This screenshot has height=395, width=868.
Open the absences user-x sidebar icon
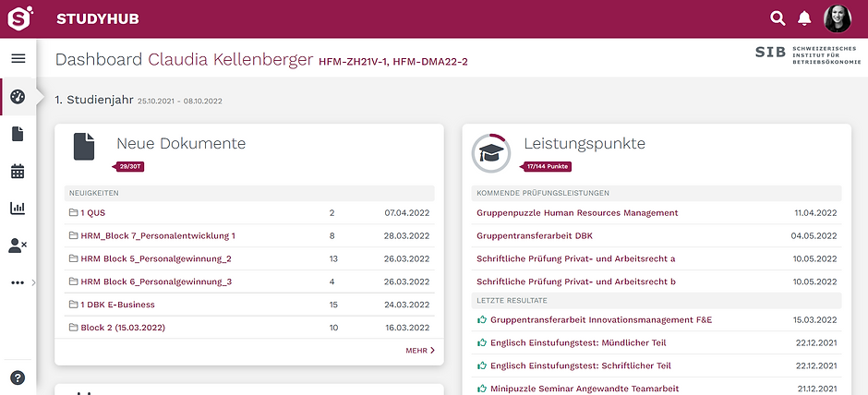coord(18,245)
